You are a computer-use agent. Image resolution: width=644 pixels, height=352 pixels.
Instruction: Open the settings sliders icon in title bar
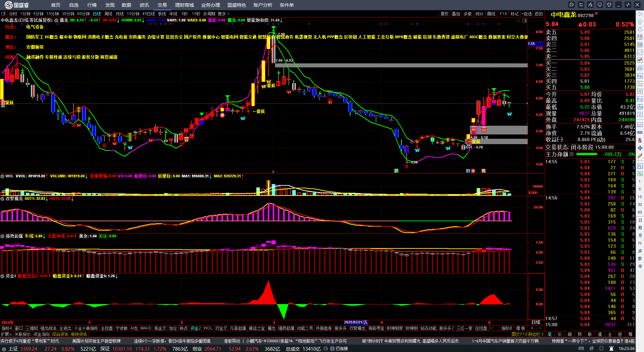coord(581,5)
